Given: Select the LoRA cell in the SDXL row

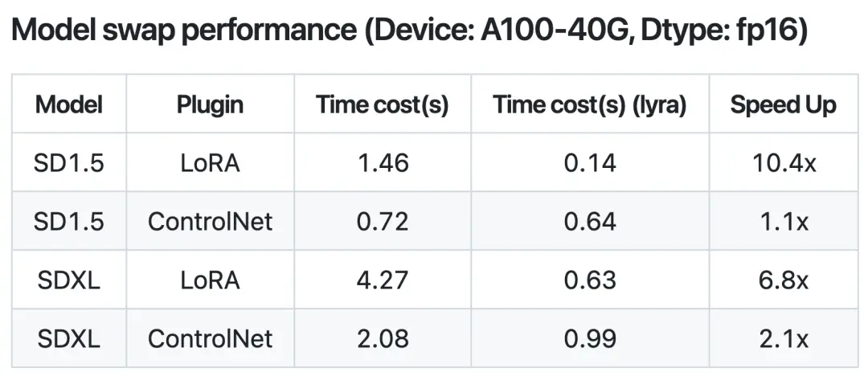Looking at the screenshot, I should [210, 280].
